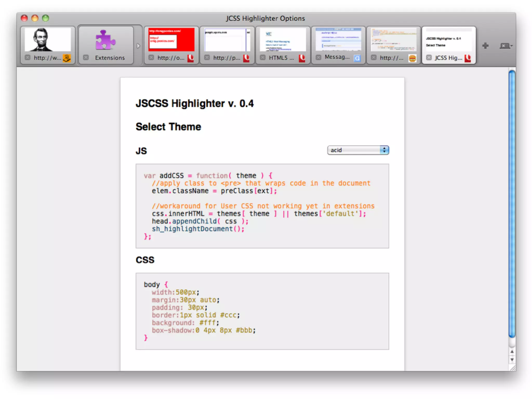
Task: Select the red http://o... tab thumbnail
Action: (x=171, y=40)
